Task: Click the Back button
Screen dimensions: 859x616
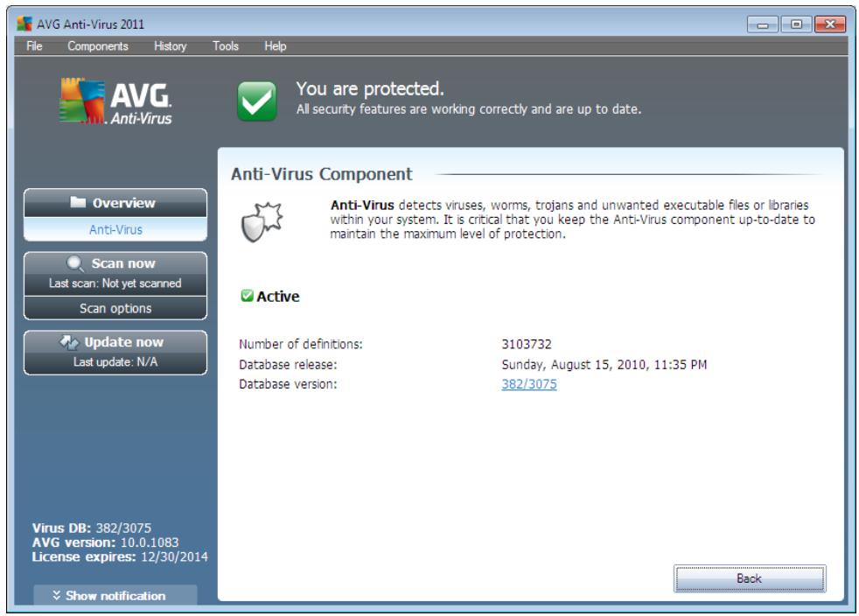Action: tap(750, 578)
